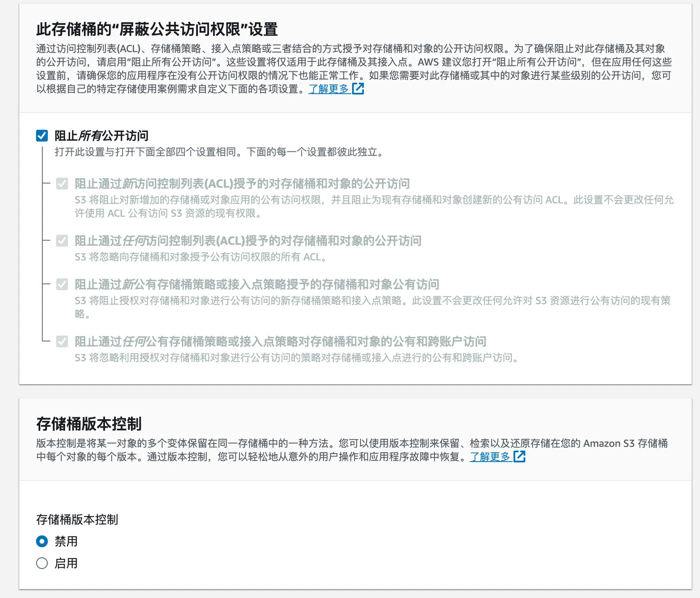The image size is (700, 598).
Task: Open 了解更多 link in the 屏蔽公共访问权限 section
Action: [x=328, y=89]
